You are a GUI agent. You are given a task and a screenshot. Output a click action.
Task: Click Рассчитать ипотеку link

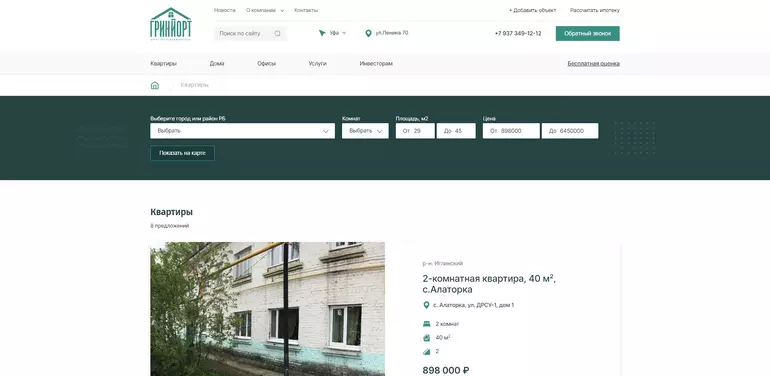595,10
